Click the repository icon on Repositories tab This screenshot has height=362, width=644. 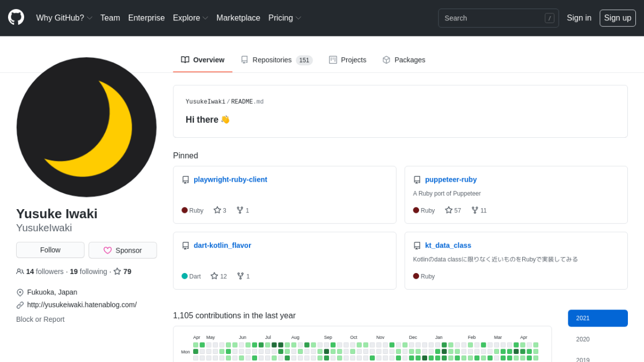[x=244, y=60]
